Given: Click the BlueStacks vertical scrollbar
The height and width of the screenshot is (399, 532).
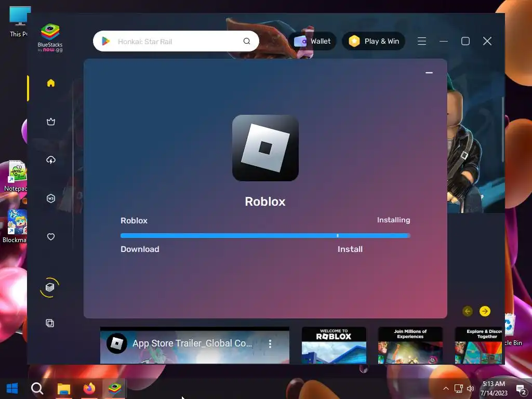Looking at the screenshot, I should (x=502, y=129).
